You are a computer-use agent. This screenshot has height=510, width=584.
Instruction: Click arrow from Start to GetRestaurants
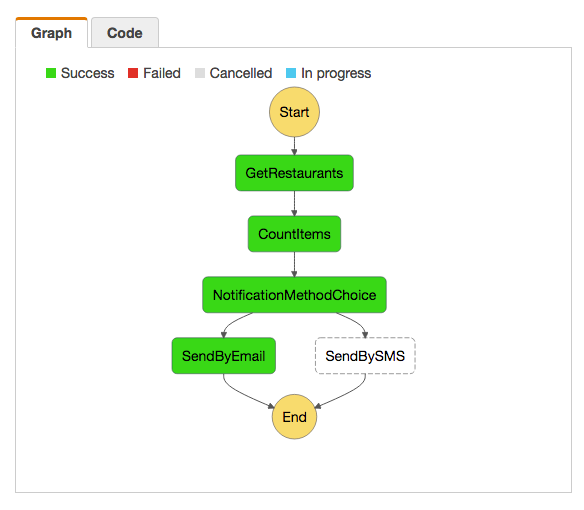(294, 146)
